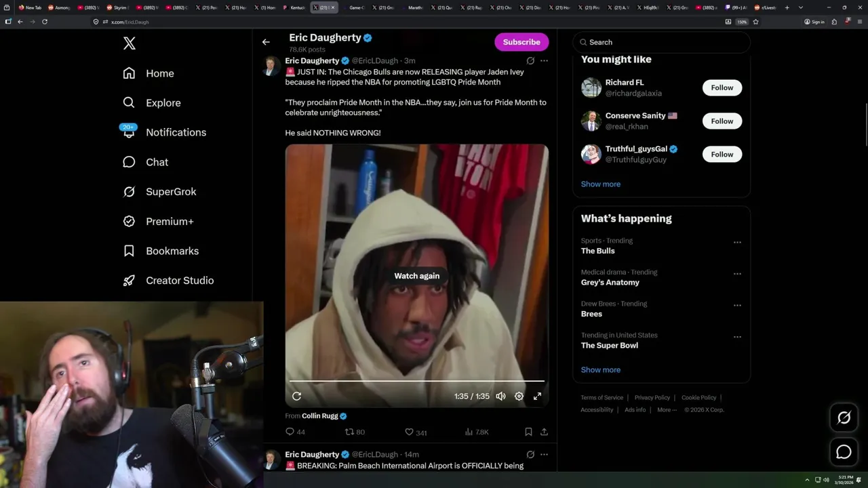Open taskbar volume icon
868x488 pixels.
(x=825, y=480)
